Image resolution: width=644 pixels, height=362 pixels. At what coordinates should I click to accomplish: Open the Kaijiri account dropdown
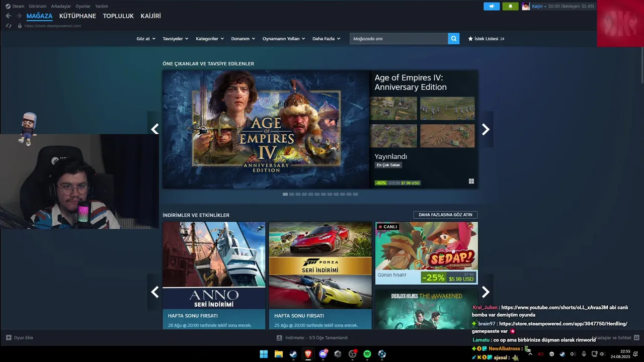pos(539,7)
